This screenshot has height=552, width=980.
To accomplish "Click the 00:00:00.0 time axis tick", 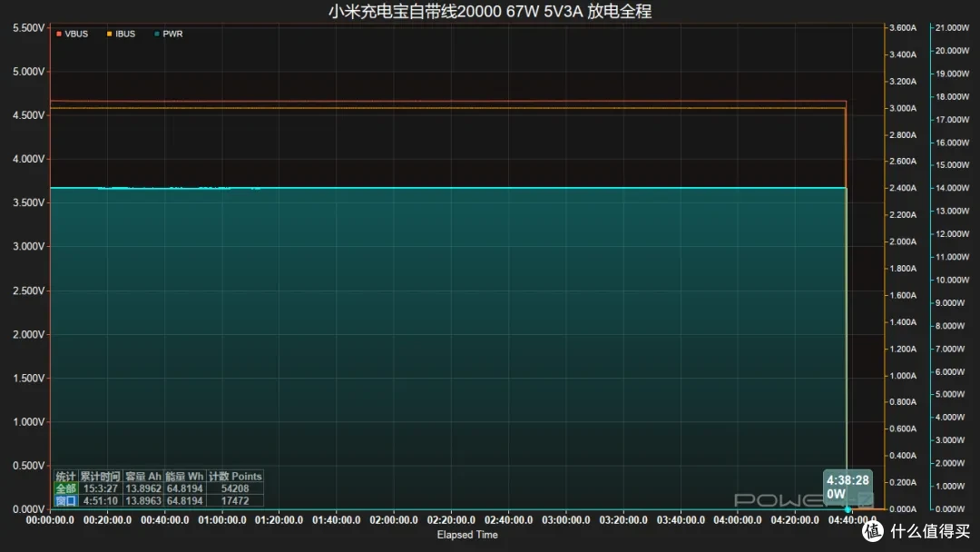I will (50, 520).
